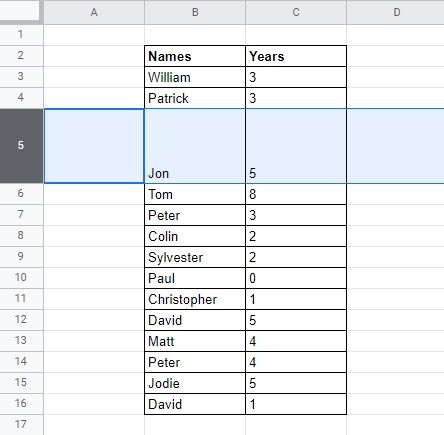Select the Names header cell

click(195, 56)
